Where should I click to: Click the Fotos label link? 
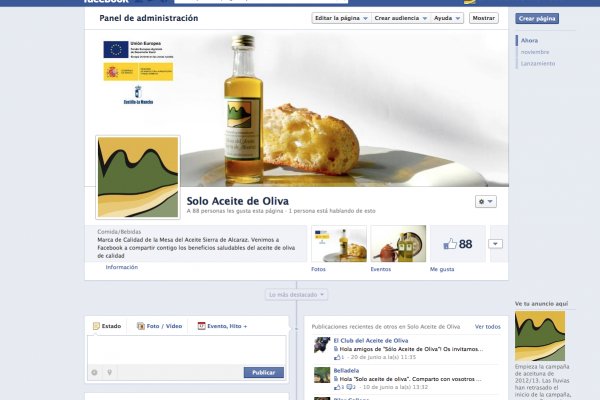pyautogui.click(x=318, y=269)
